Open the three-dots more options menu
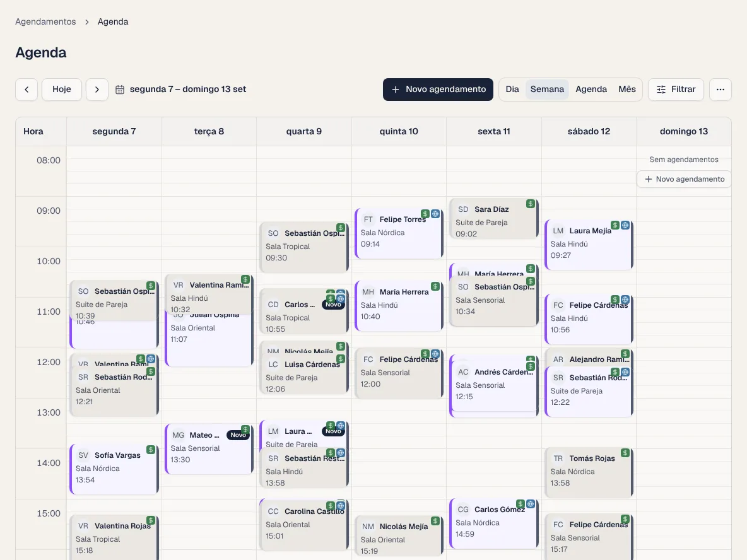This screenshot has width=747, height=560. point(721,90)
